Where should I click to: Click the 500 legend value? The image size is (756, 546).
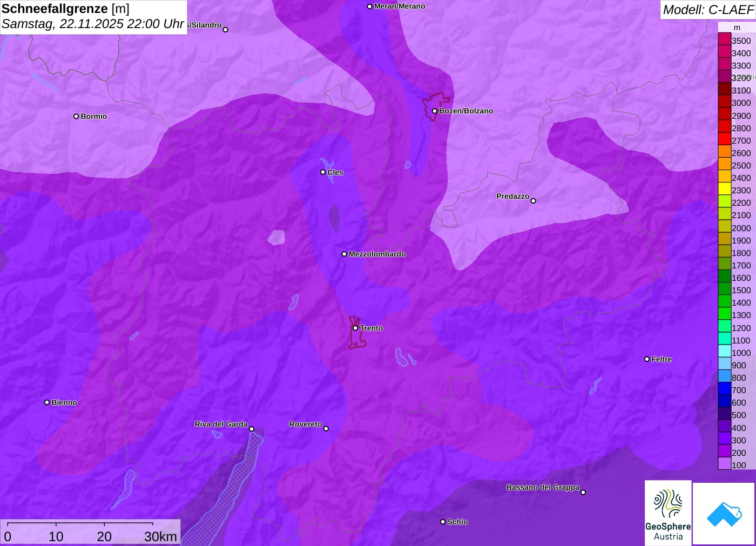pos(739,415)
